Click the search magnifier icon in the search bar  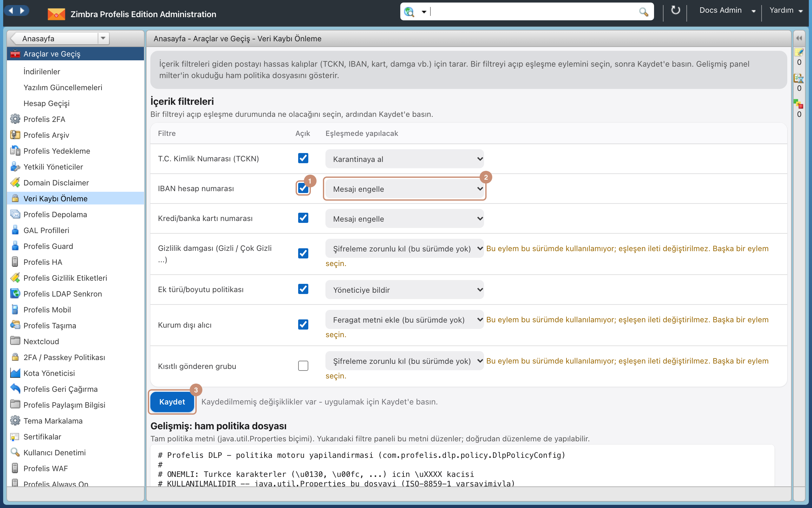(x=643, y=12)
